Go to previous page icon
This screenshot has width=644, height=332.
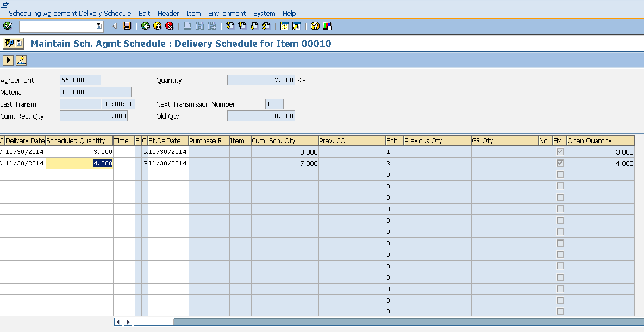[242, 26]
